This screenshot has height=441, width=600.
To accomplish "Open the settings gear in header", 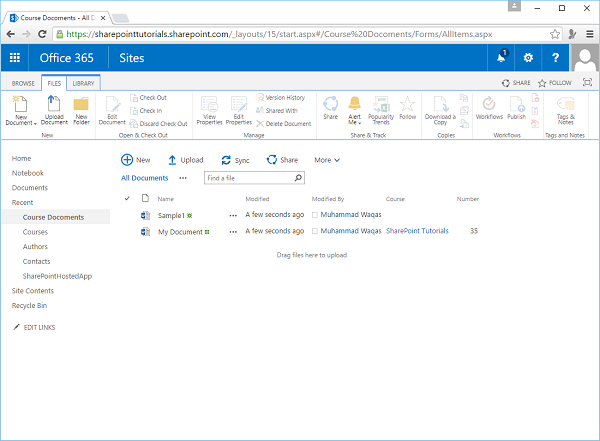I will [529, 58].
